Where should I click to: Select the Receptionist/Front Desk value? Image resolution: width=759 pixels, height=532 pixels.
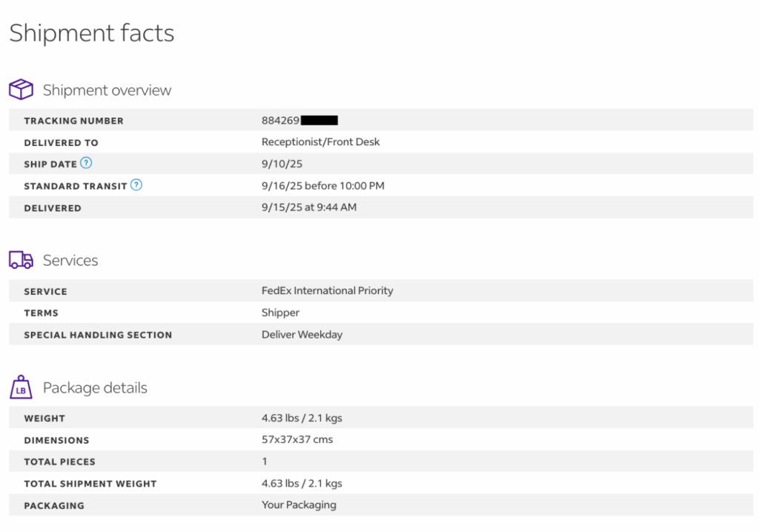pos(320,142)
